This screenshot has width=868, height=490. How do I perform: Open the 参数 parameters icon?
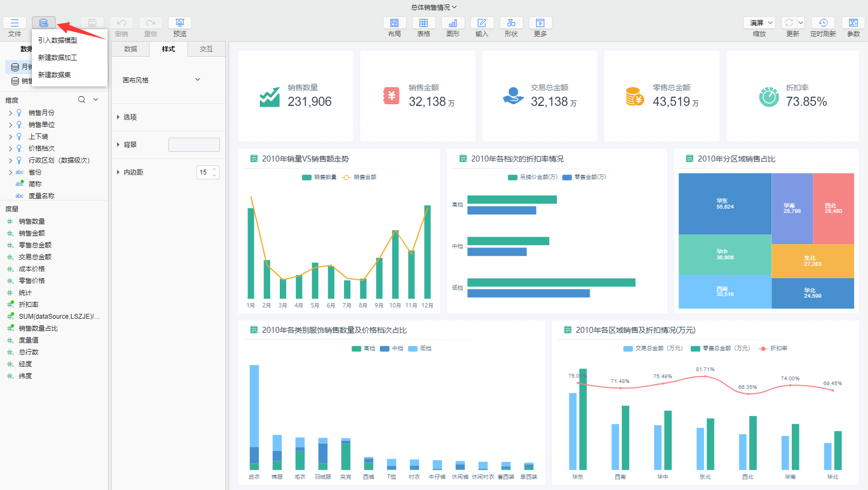(x=853, y=23)
